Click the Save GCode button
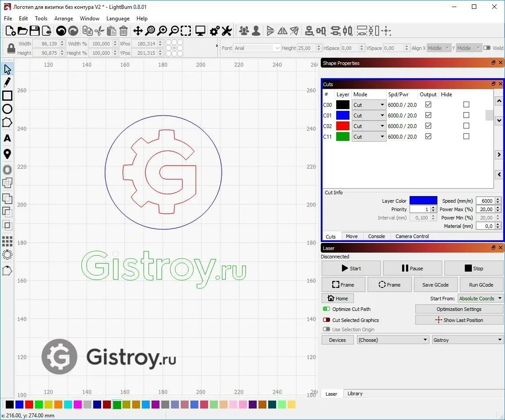Viewport: 505px width, 420px height. point(435,284)
